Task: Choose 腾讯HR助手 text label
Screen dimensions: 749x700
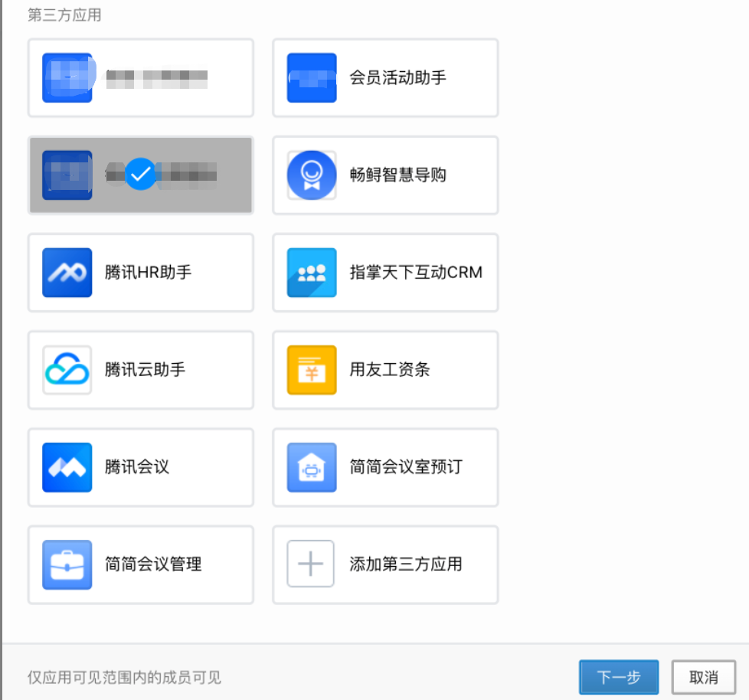Action: (x=148, y=273)
